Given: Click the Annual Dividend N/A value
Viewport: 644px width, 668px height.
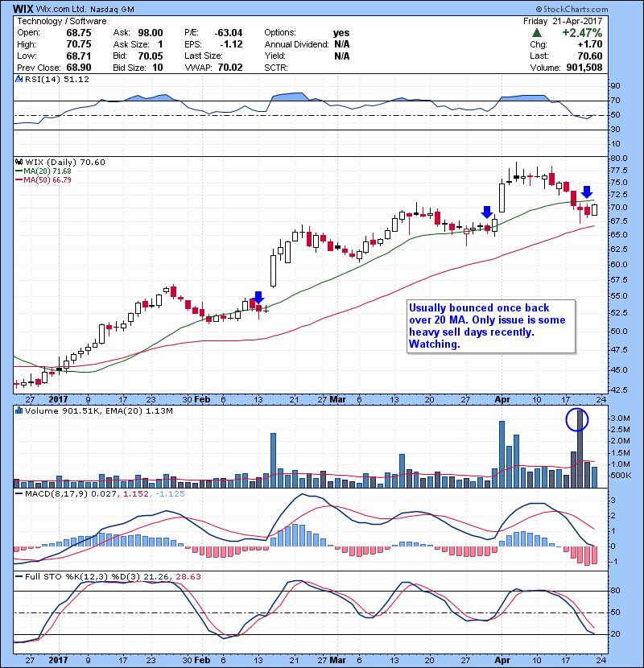Looking at the screenshot, I should 342,44.
